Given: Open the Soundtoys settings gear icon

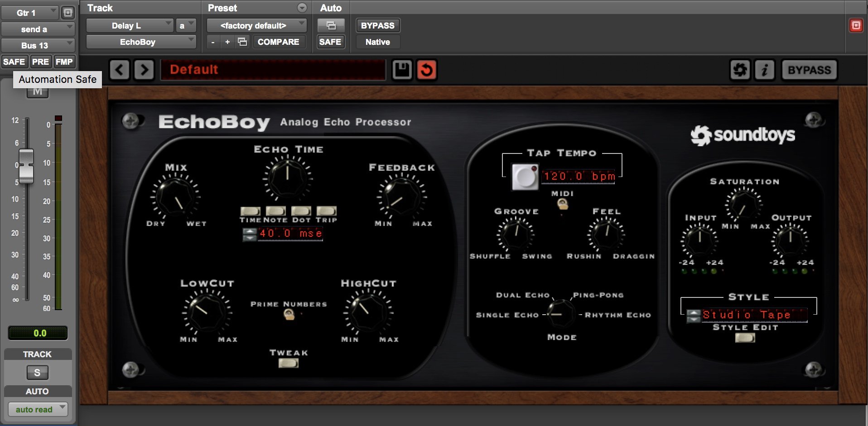Looking at the screenshot, I should [740, 70].
